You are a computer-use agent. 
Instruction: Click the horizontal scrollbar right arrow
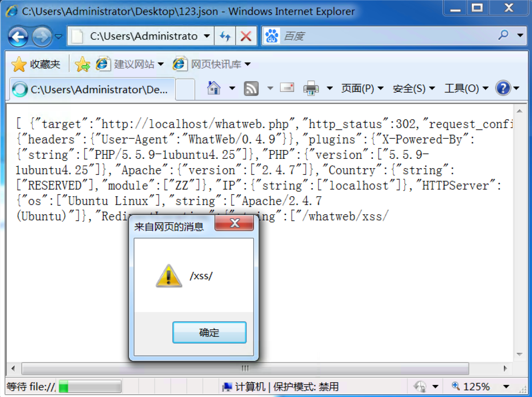coord(506,369)
